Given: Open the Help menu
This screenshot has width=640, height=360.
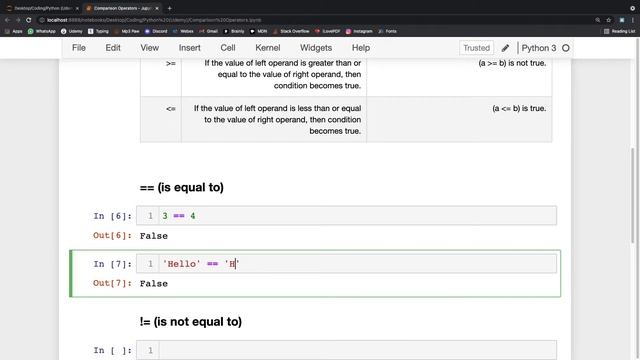Looking at the screenshot, I should [361, 48].
